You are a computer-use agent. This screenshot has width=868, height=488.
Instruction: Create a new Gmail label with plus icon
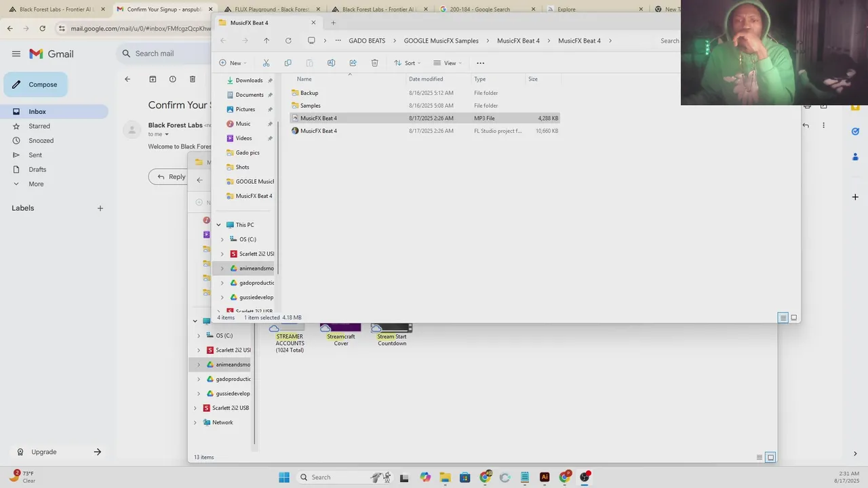[x=100, y=208]
